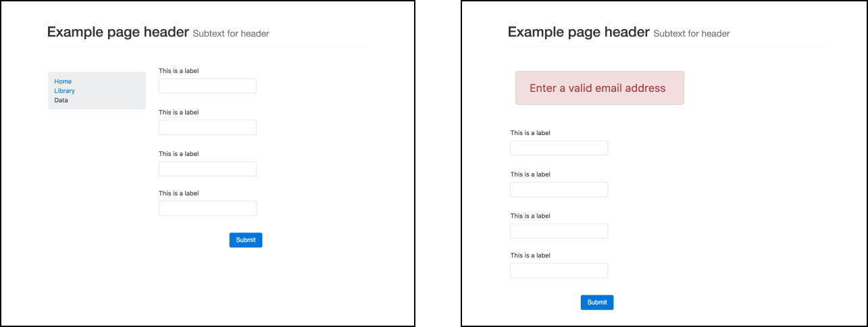
Task: Click the "Example page header" title above the sidebar
Action: click(x=118, y=32)
